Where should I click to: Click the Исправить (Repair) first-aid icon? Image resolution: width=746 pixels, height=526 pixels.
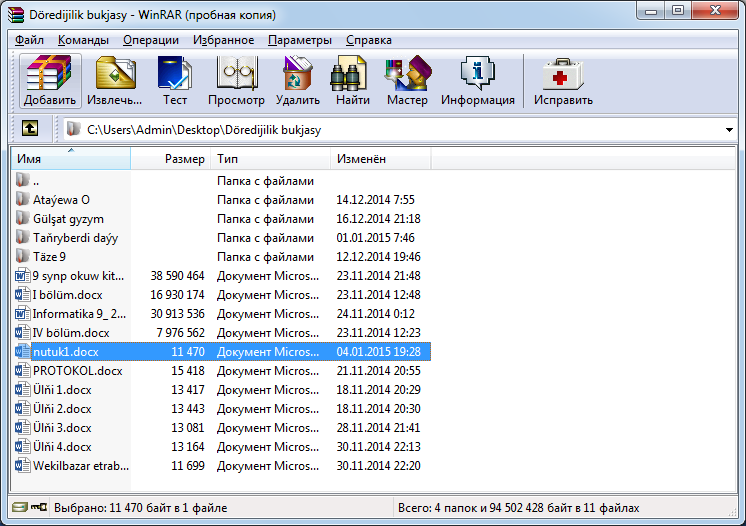pyautogui.click(x=563, y=80)
